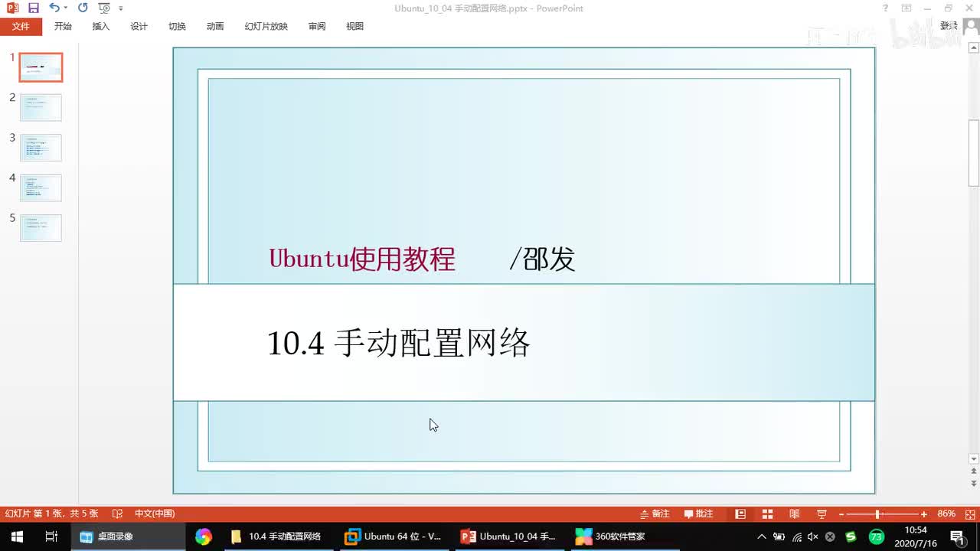This screenshot has width=980, height=551.
Task: Click the Task View taskbar icon
Action: pos(51,536)
